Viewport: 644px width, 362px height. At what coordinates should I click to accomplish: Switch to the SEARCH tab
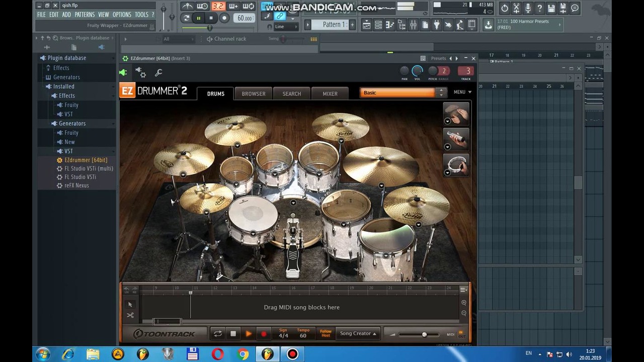[x=291, y=94]
